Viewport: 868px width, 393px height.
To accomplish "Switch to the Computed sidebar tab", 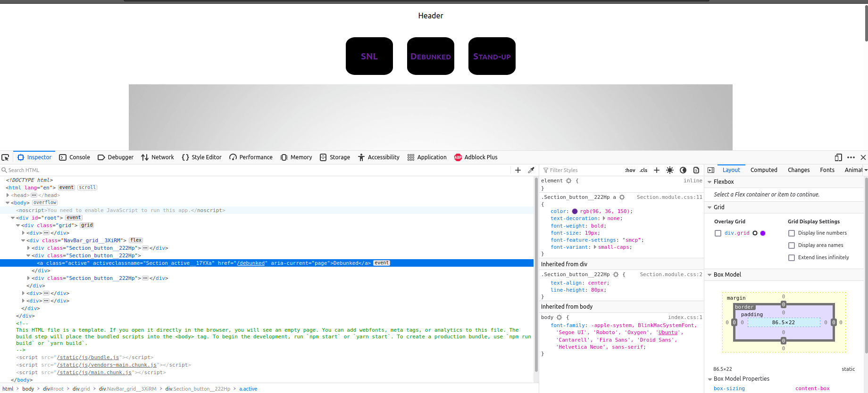I will [x=764, y=170].
